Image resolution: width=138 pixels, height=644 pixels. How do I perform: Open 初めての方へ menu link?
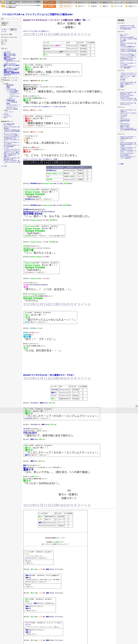tap(7, 53)
